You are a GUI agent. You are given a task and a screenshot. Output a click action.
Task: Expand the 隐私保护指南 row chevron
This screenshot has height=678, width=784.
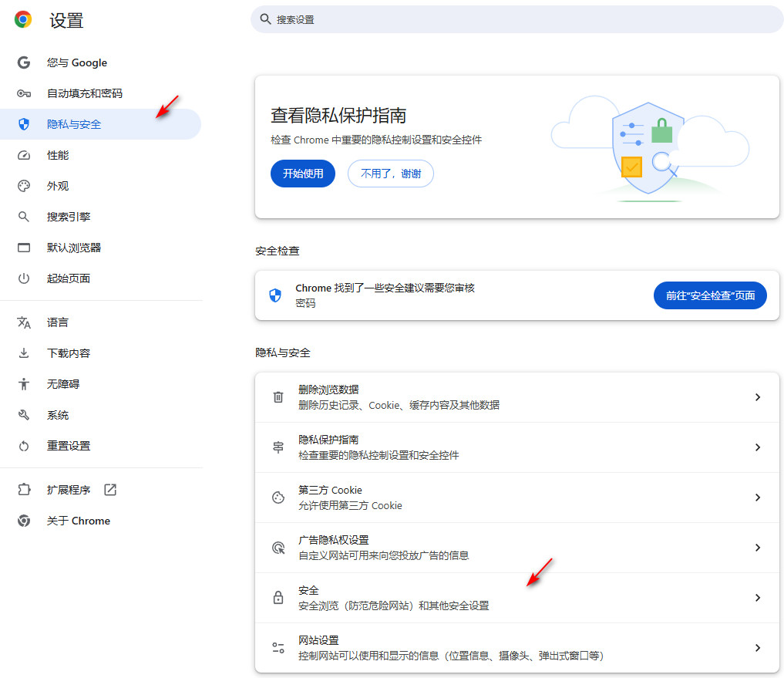[758, 447]
